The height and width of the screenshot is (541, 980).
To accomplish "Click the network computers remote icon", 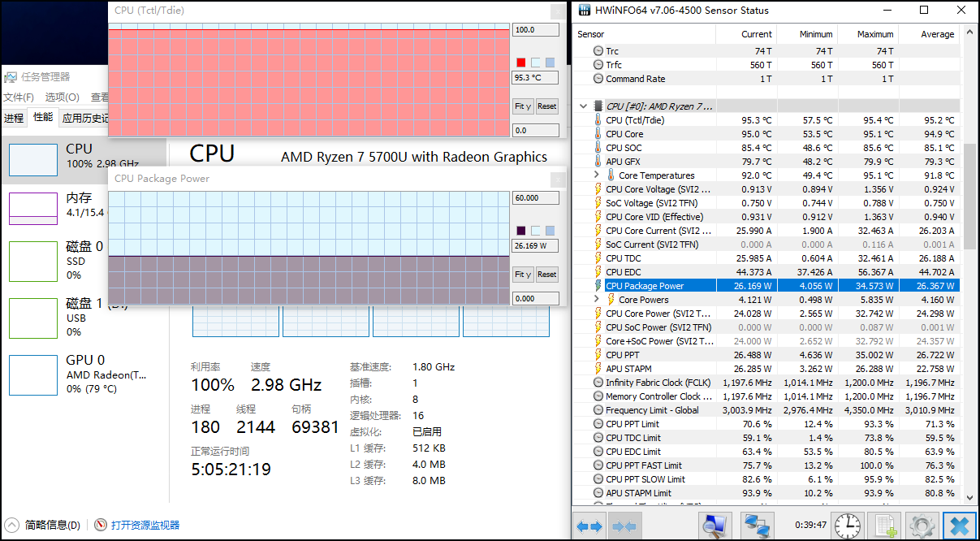I will click(x=757, y=526).
